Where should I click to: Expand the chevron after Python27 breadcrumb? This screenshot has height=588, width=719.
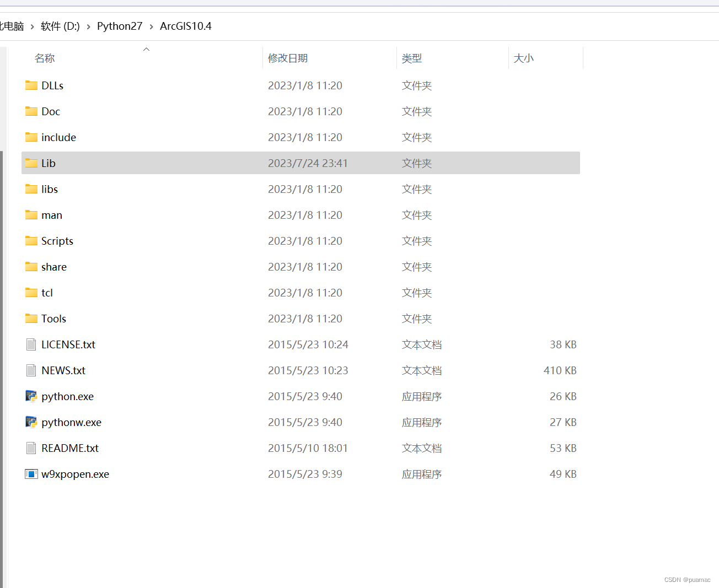(x=151, y=26)
